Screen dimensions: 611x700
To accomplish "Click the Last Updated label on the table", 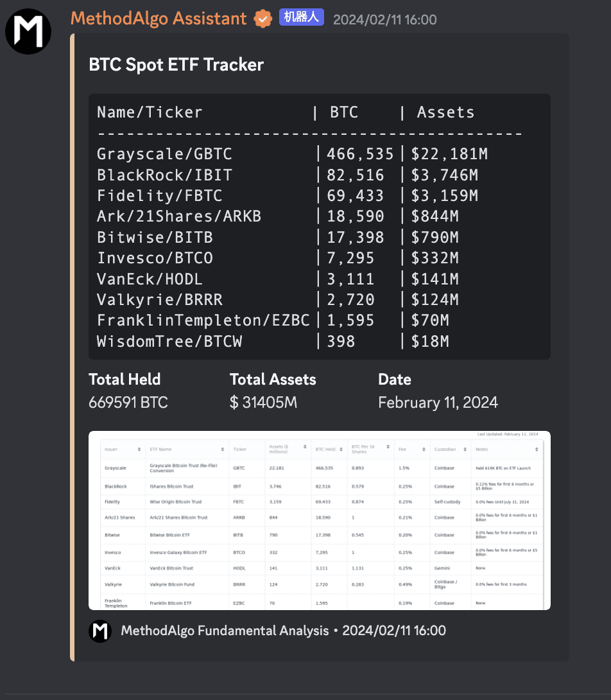I will pos(509,433).
